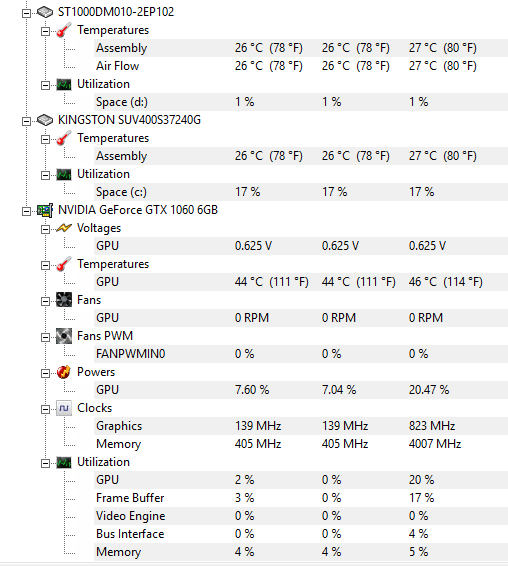The height and width of the screenshot is (566, 508).
Task: Collapse the KINGSTON SUV400S37240G node
Action: tap(26, 121)
